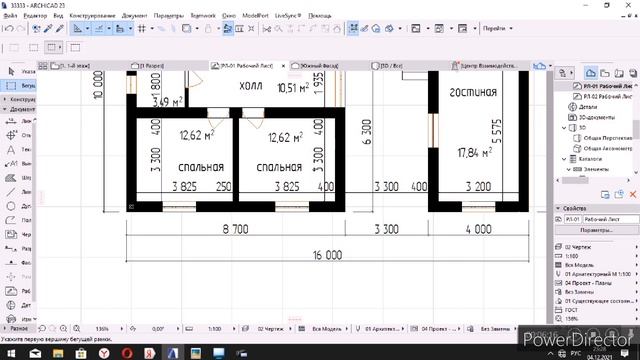Choose the Arrow selection tool
The height and width of the screenshot is (360, 640).
tap(11, 71)
